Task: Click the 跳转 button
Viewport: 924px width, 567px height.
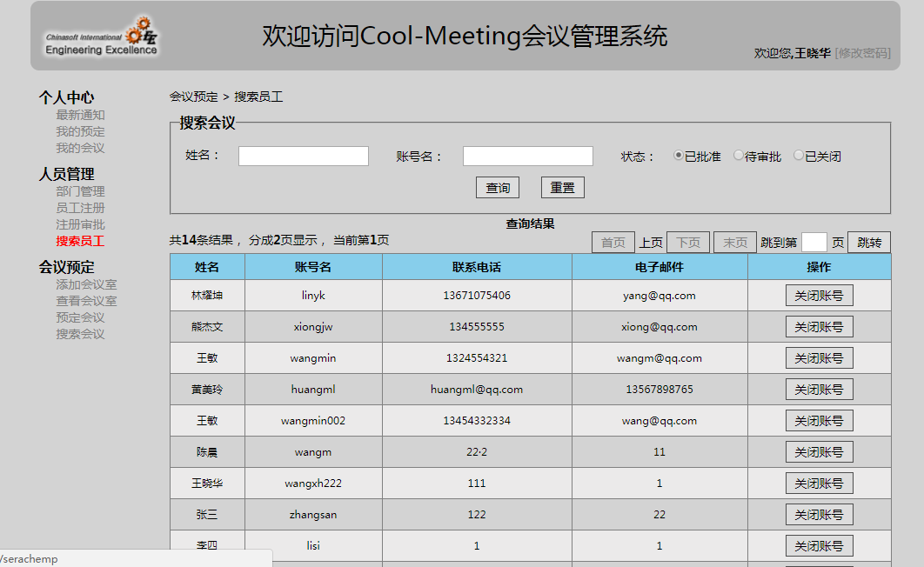Action: [x=869, y=242]
